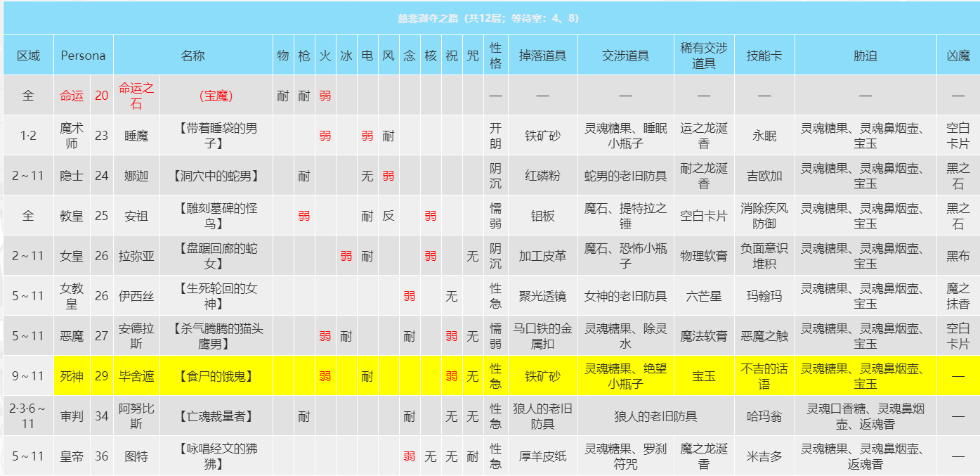Click 灵魂糖果、睡眠小瓶子 cell

[x=625, y=136]
